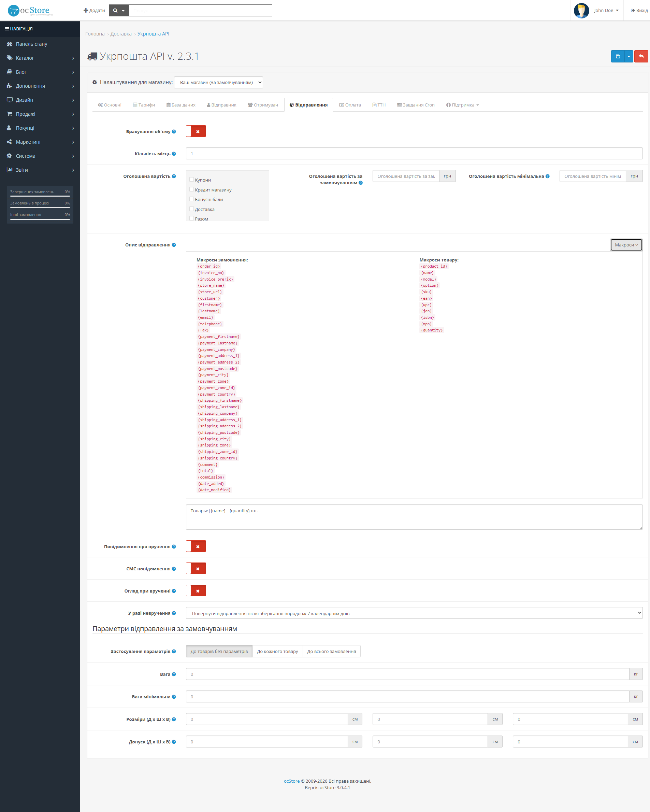Click help icon beside Вага мінімальна
Screen dimensions: 650x812
(x=174, y=697)
